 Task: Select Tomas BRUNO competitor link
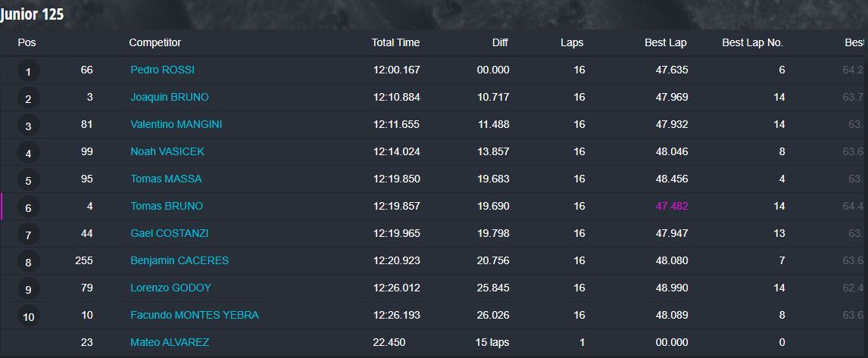tap(167, 206)
